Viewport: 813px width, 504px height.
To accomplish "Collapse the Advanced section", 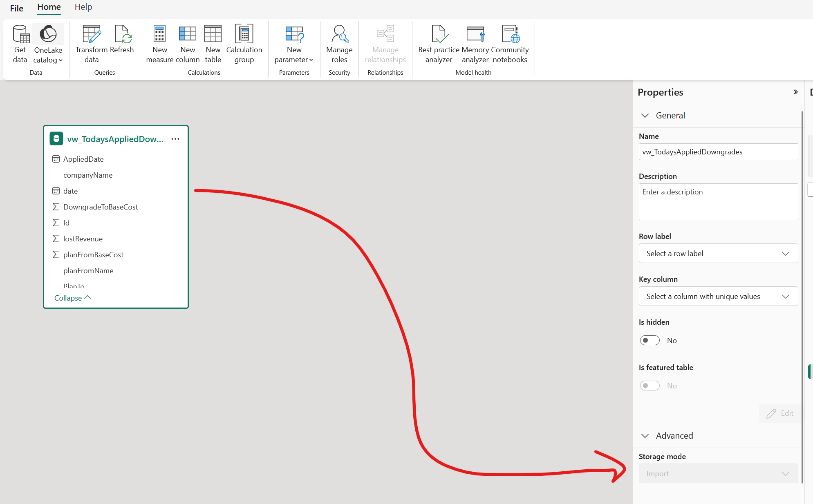I will pyautogui.click(x=645, y=436).
